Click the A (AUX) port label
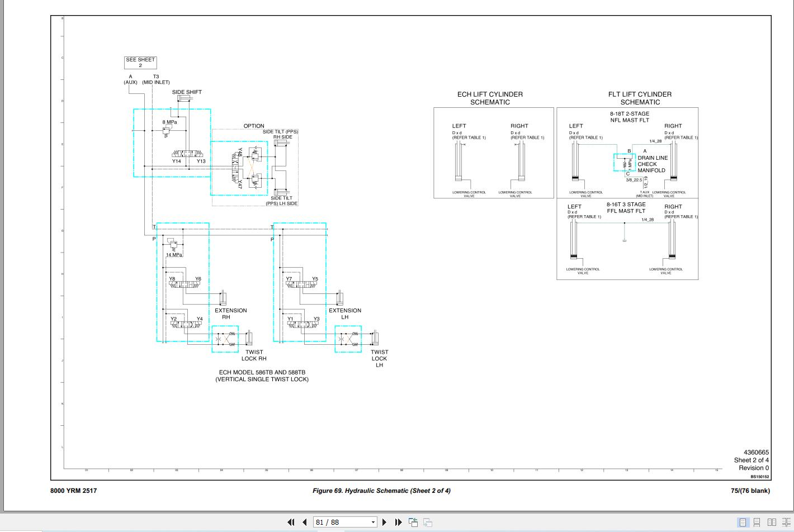Screen dimensions: 794x532 tap(130, 79)
